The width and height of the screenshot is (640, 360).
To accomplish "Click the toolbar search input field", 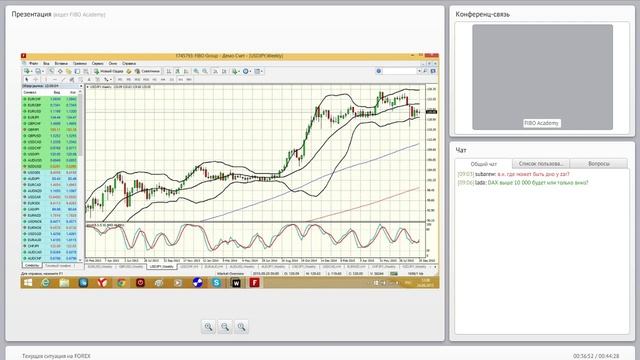I will pos(400,71).
